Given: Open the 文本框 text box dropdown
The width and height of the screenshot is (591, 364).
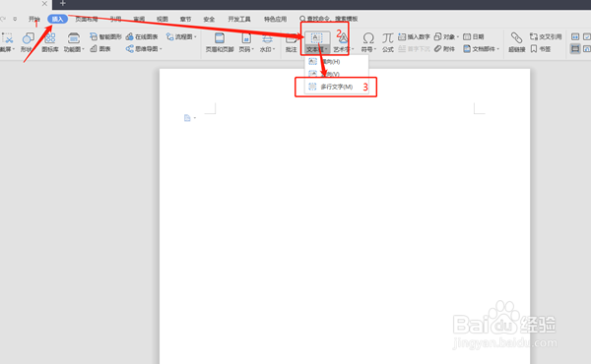Looking at the screenshot, I should coord(316,49).
